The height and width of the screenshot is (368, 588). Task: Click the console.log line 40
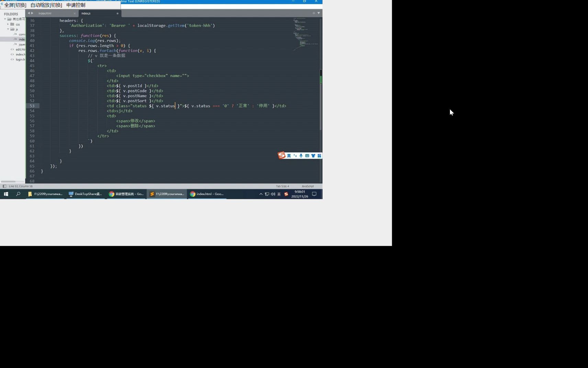tap(95, 41)
